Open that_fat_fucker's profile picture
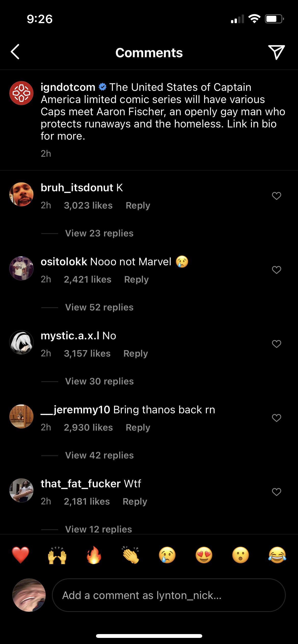This screenshot has width=298, height=644. 22,490
